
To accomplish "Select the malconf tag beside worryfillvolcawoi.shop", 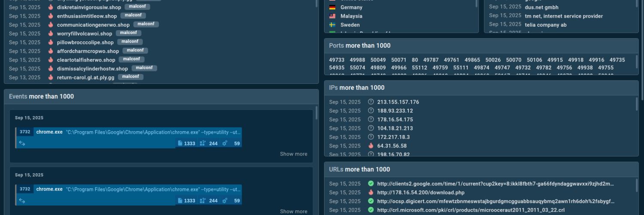I will pyautogui.click(x=129, y=33).
